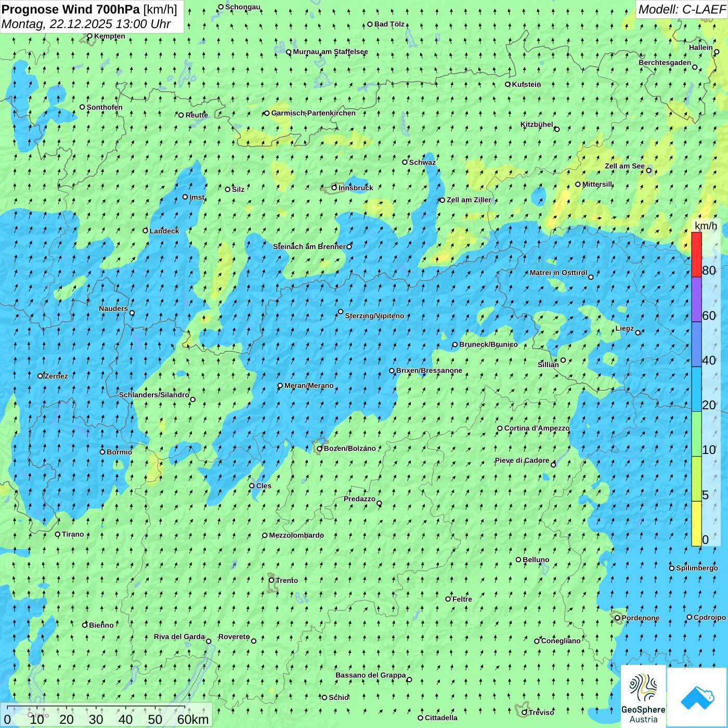Click the 'Predazzo' town label
The height and width of the screenshot is (728, 728).
359,499
